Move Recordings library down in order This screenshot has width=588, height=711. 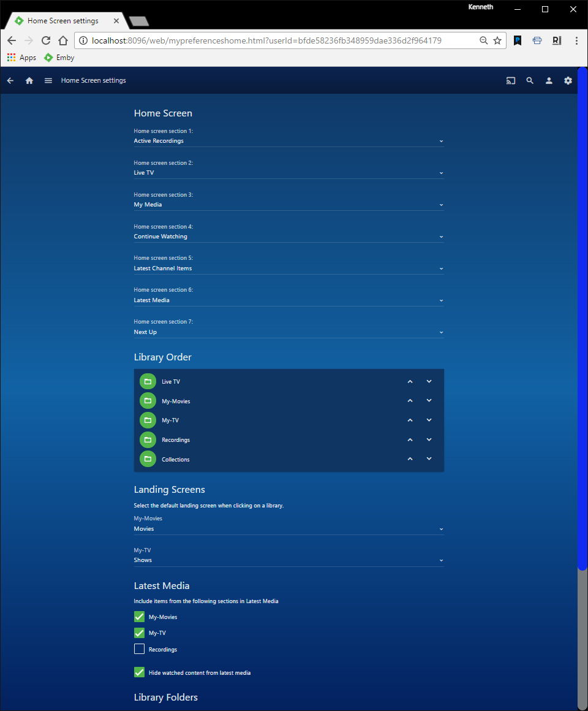coord(429,439)
